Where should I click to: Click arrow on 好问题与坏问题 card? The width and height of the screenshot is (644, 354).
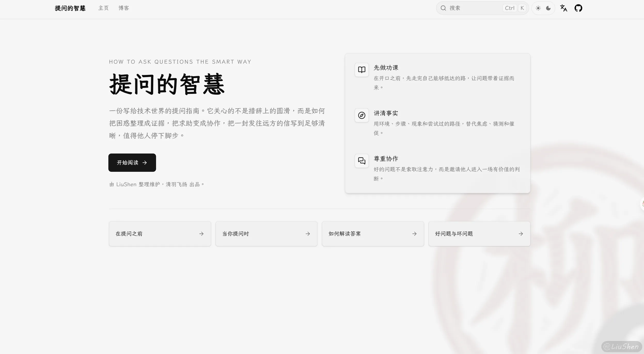521,234
